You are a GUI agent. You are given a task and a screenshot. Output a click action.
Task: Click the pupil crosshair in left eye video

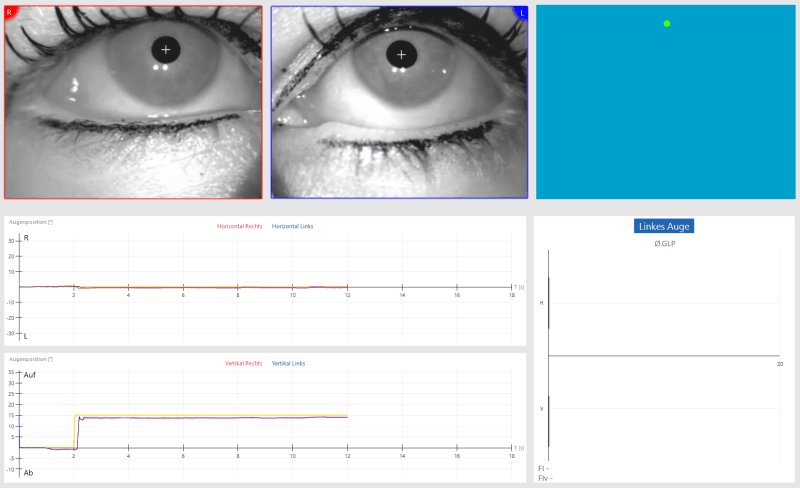tap(402, 55)
